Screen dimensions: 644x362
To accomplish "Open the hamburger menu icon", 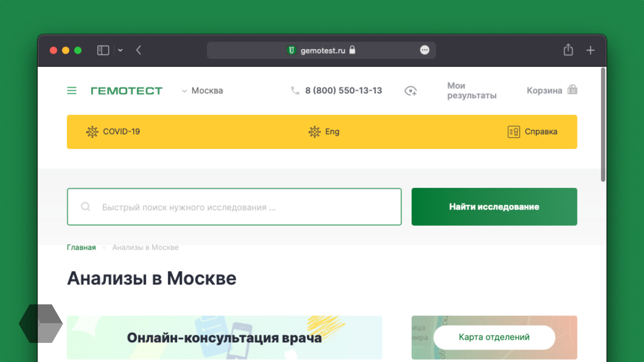I will [71, 90].
